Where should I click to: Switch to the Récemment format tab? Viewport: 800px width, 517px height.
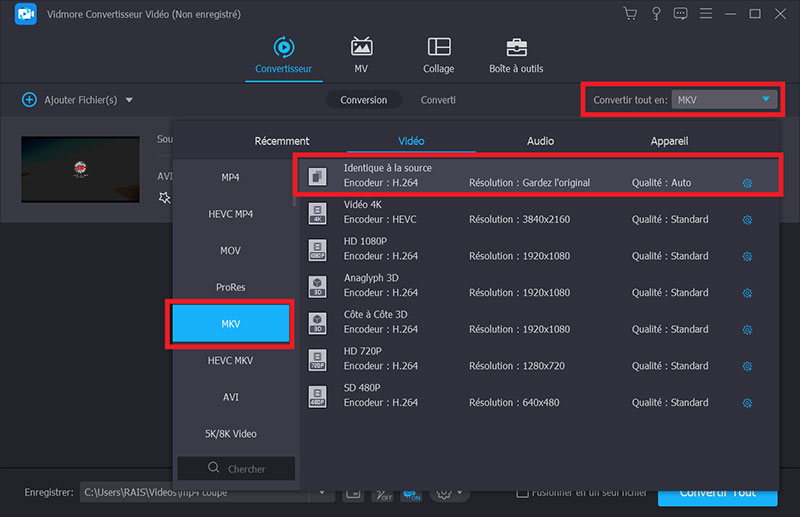[x=282, y=141]
